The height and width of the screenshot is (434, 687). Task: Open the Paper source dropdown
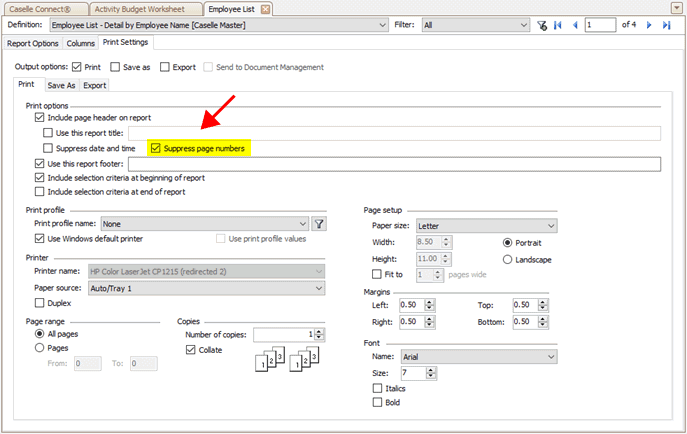tap(206, 288)
